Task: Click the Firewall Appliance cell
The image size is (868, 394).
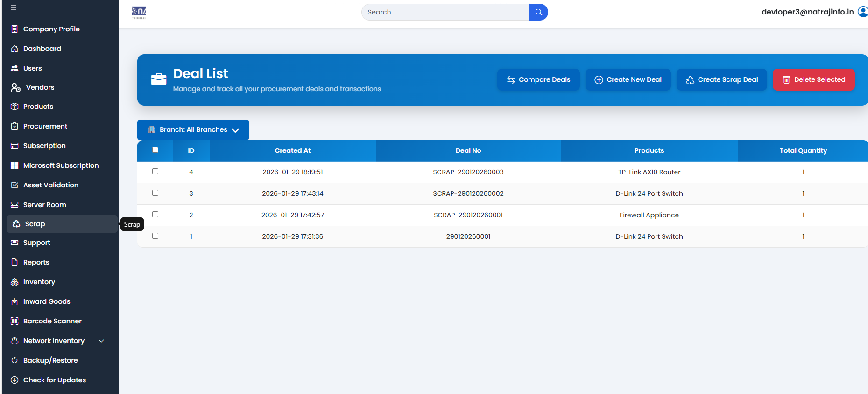Action: click(649, 215)
